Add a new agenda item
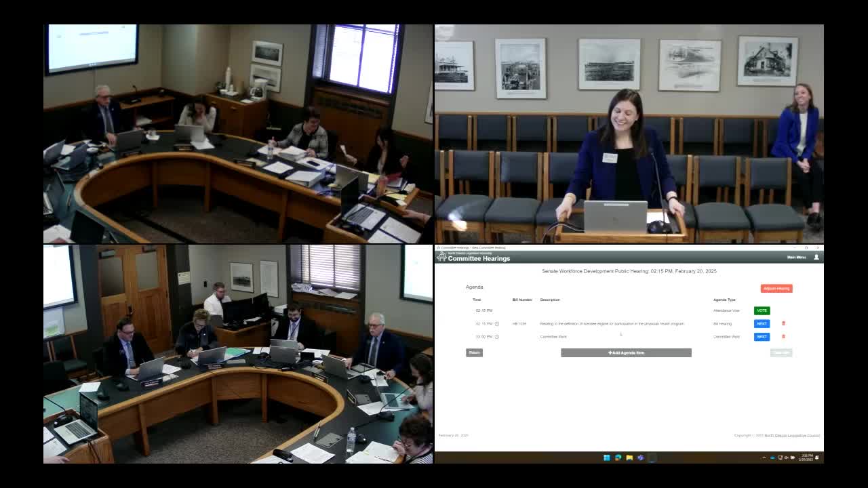Viewport: 868px width, 488px height. coord(626,352)
